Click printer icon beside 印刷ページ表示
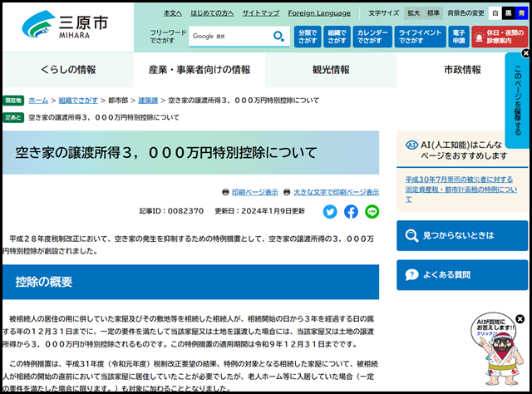 [225, 192]
